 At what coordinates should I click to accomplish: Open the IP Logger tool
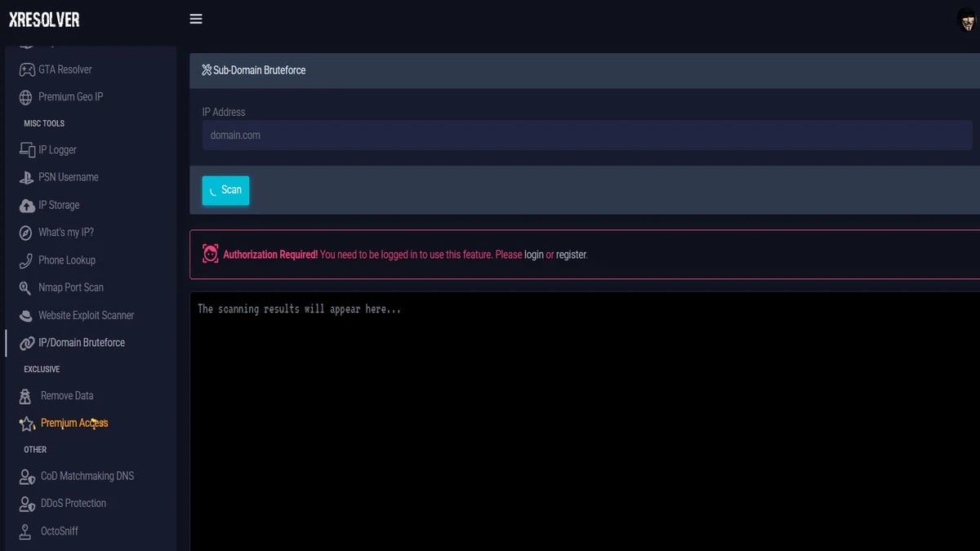(x=57, y=150)
